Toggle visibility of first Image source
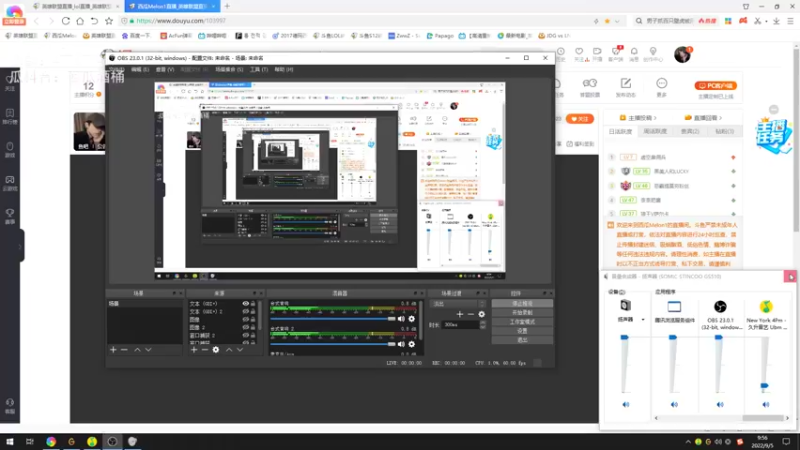This screenshot has height=450, width=800. [245, 319]
